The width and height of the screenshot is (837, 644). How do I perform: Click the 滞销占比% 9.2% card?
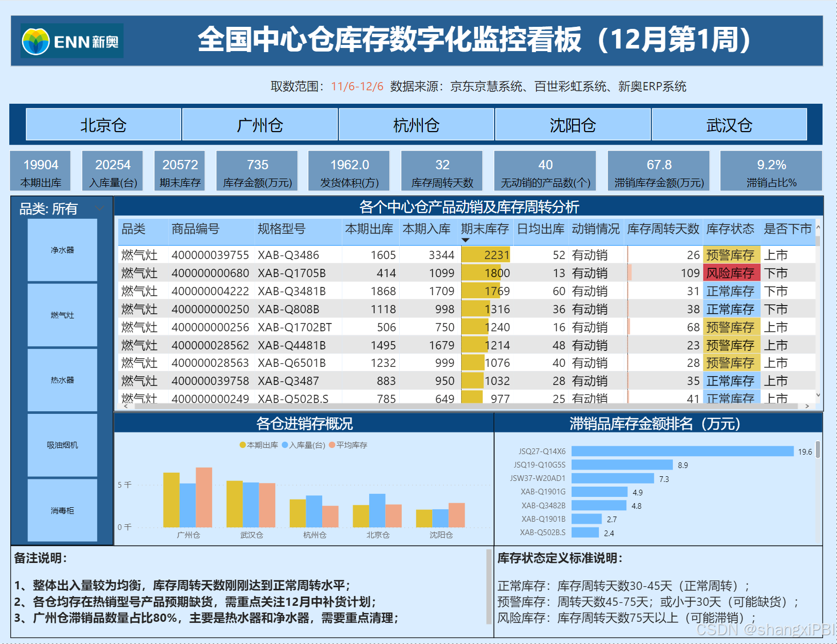(x=771, y=171)
